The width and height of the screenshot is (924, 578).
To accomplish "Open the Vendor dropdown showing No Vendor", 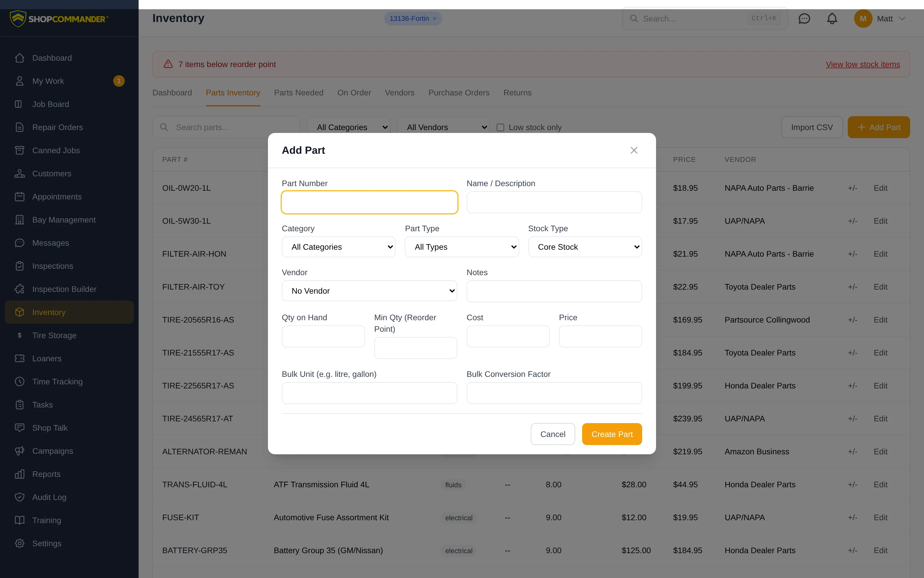I will 369,291.
